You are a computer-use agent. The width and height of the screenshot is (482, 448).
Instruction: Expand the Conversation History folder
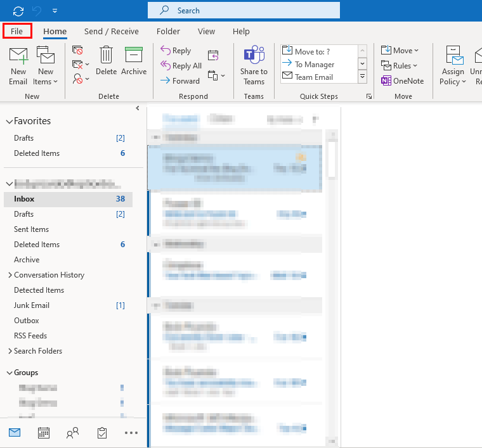(10, 275)
